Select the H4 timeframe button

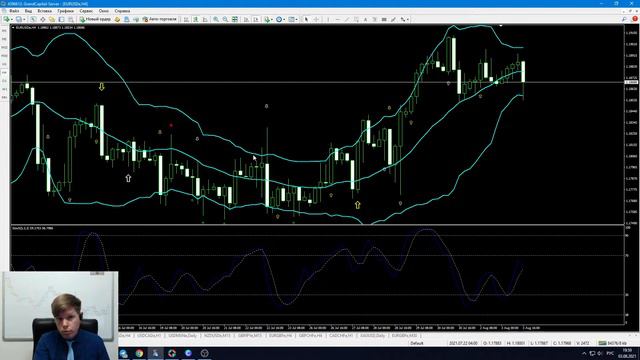[4, 72]
